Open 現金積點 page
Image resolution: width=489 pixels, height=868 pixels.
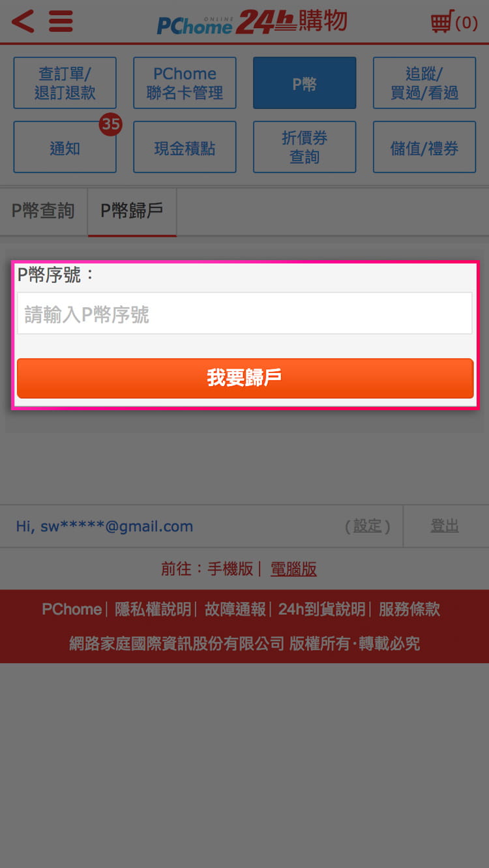tap(185, 147)
